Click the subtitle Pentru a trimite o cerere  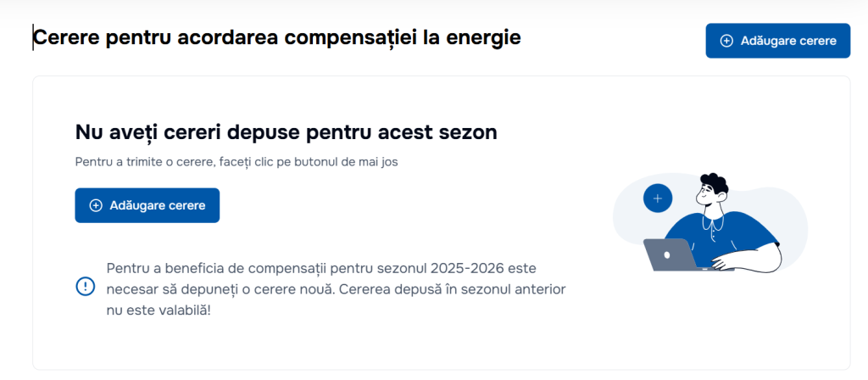pyautogui.click(x=236, y=161)
